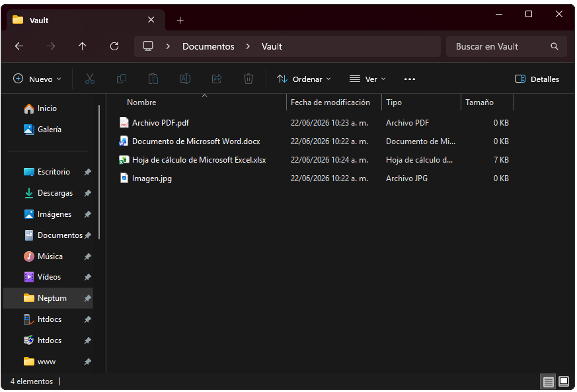Click the Copy icon in toolbar
The height and width of the screenshot is (392, 577).
tap(122, 79)
